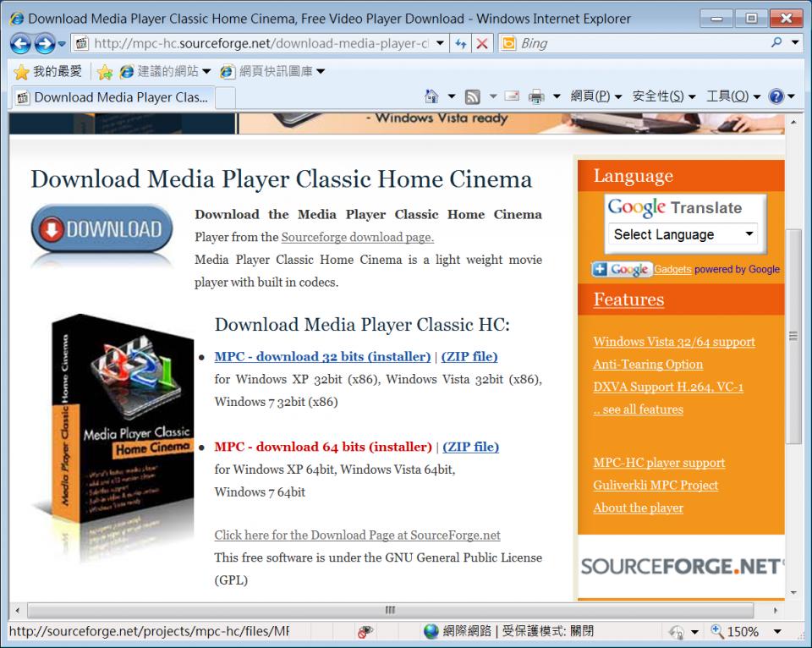Viewport: 812px width, 648px height.
Task: Open Anti-Tearing Option link
Action: click(x=649, y=365)
